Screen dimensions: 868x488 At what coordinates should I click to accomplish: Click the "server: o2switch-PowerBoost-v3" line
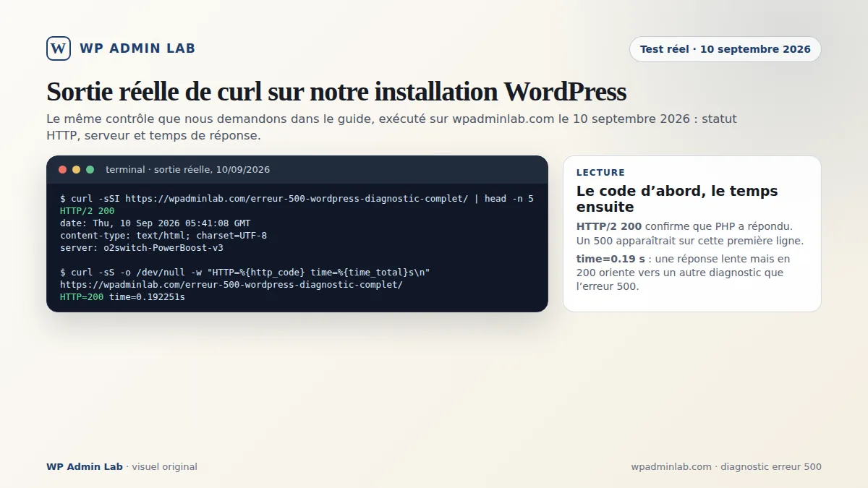(142, 247)
